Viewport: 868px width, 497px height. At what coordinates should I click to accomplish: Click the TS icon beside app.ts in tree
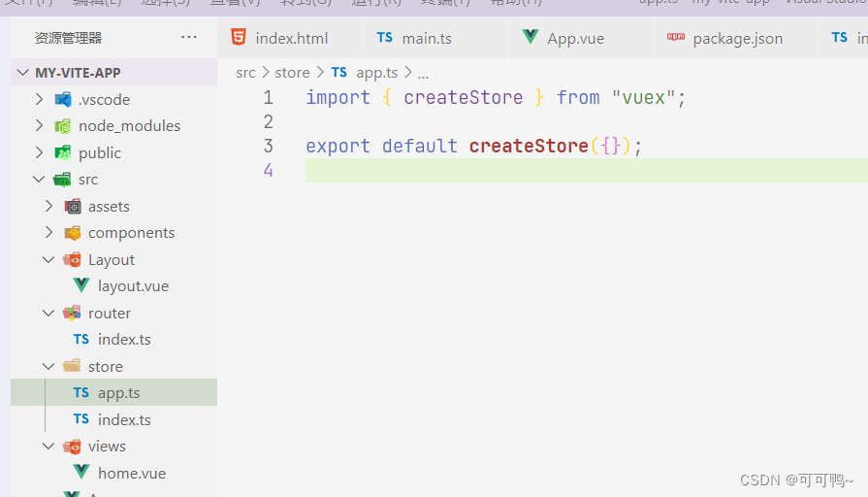[x=81, y=392]
